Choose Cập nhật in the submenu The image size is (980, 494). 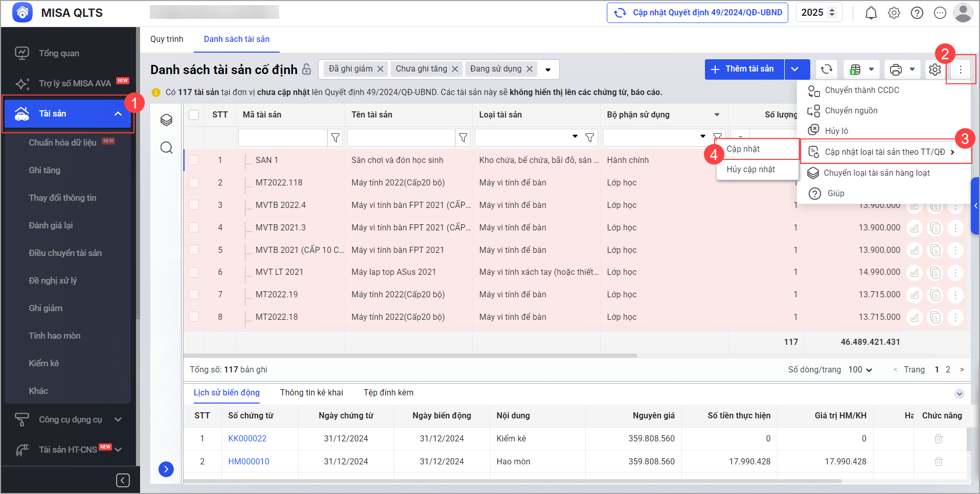point(743,149)
